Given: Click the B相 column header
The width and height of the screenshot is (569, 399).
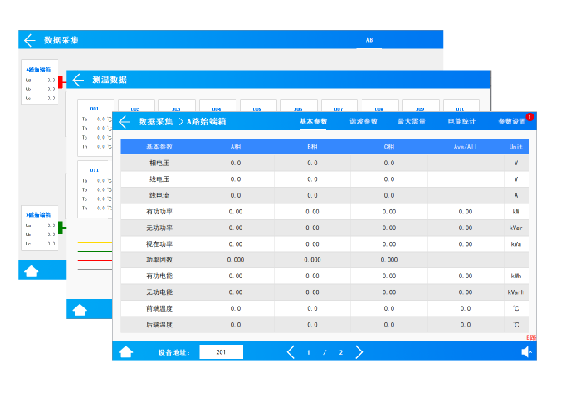Looking at the screenshot, I should point(312,147).
